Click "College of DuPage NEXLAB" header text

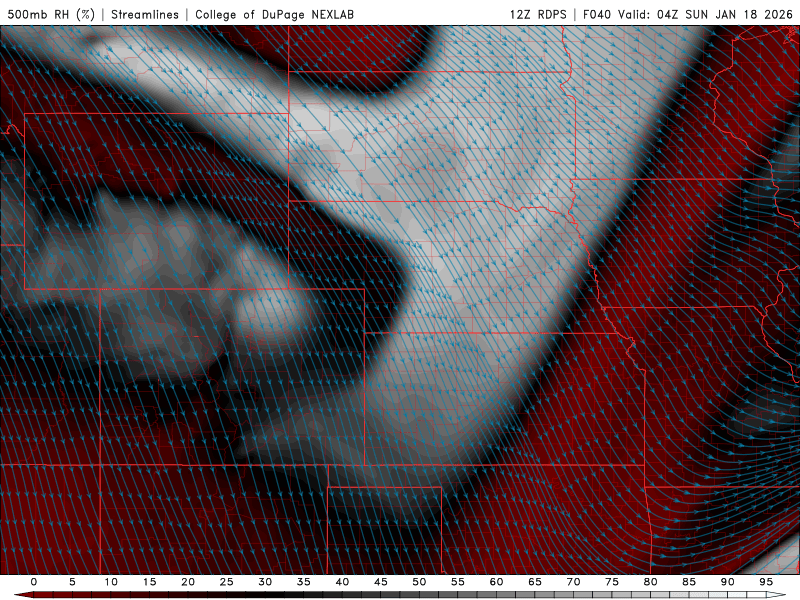[x=274, y=14]
